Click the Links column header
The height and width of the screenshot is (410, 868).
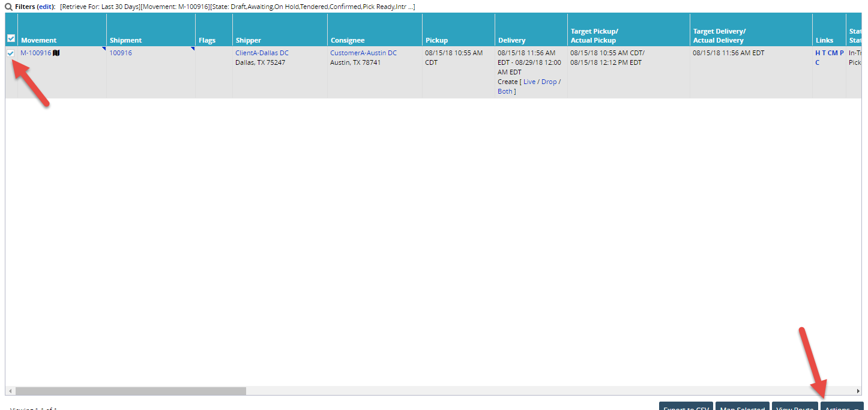pyautogui.click(x=824, y=40)
